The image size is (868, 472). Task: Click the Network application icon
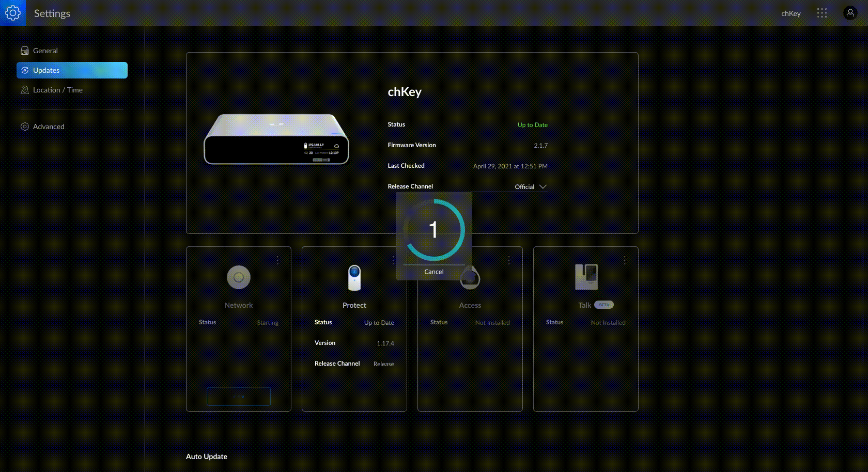coord(239,277)
